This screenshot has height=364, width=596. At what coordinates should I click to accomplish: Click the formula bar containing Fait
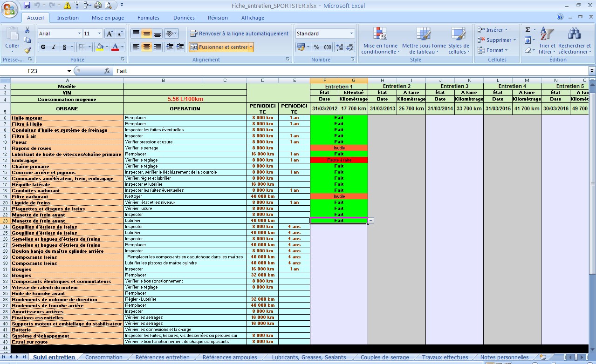pos(349,71)
